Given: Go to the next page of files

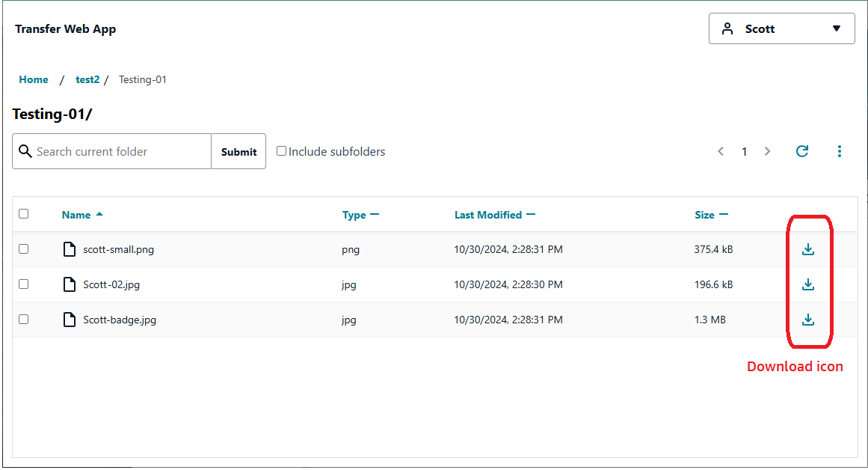Looking at the screenshot, I should [767, 151].
